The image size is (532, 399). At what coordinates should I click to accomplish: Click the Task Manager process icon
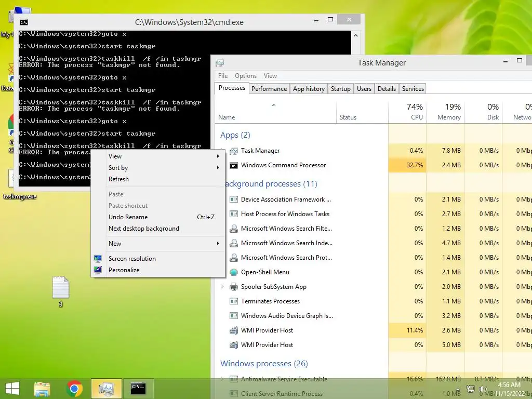coord(234,151)
